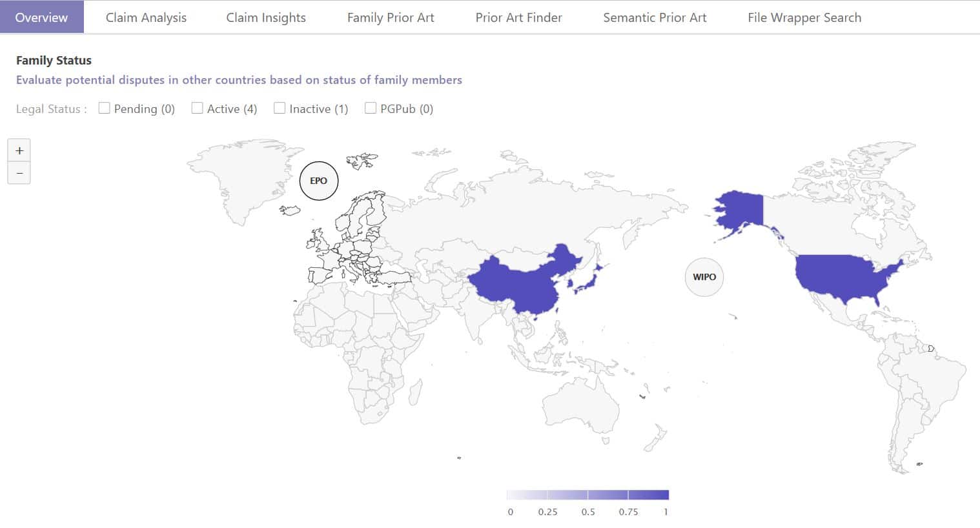Click the Overview tab
The width and height of the screenshot is (980, 528).
(41, 17)
